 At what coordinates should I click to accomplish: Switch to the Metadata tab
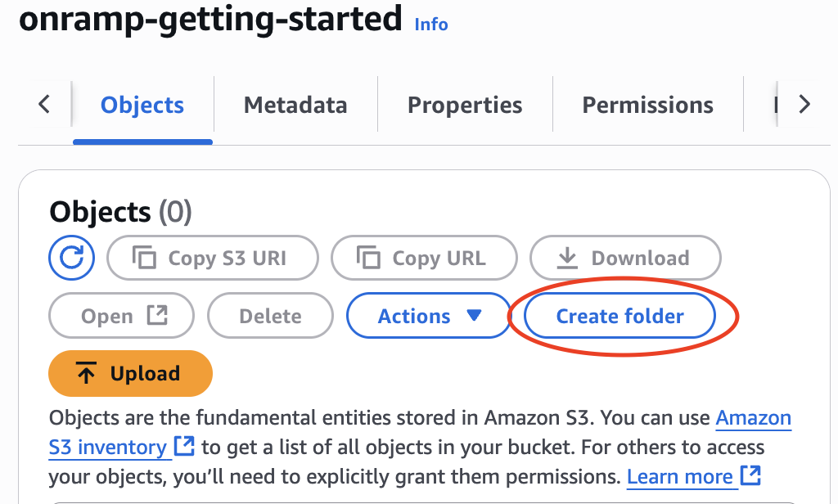(x=295, y=105)
